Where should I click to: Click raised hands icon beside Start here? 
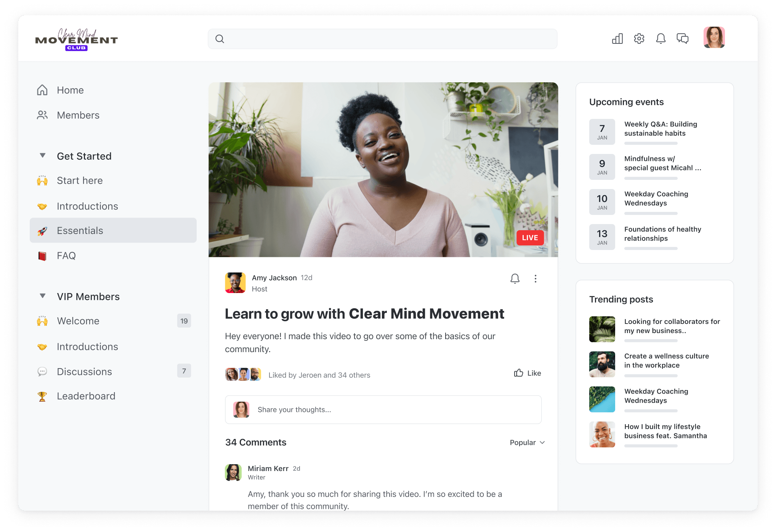pos(42,181)
